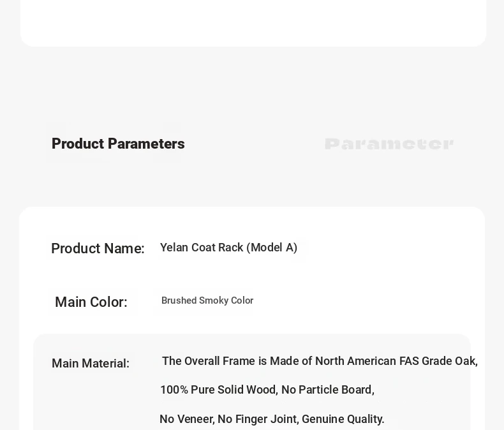Viewport: 504px width, 430px height.
Task: Click the word "Brushed" in the color value
Action: coord(179,300)
